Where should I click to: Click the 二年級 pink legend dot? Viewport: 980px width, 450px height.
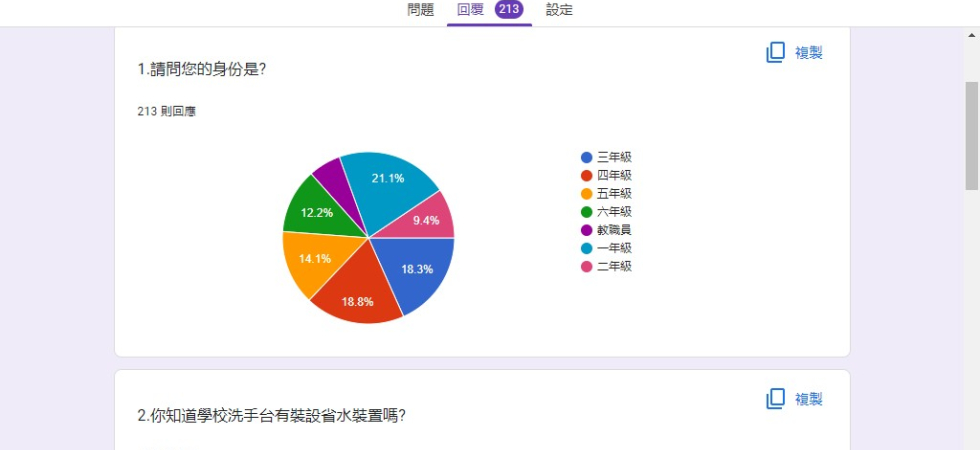point(587,266)
